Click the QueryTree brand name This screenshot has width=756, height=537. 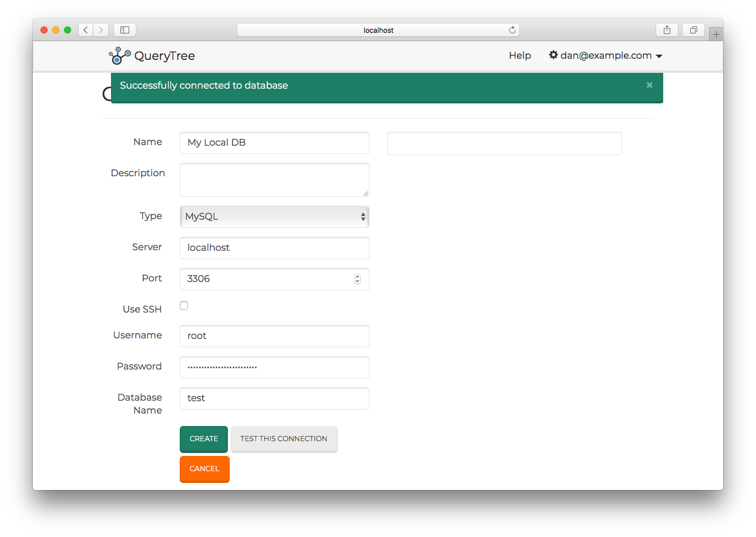pos(164,56)
